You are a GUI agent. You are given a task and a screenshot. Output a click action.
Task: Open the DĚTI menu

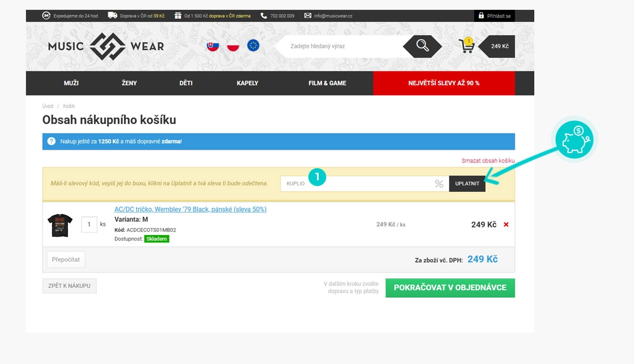coord(186,83)
